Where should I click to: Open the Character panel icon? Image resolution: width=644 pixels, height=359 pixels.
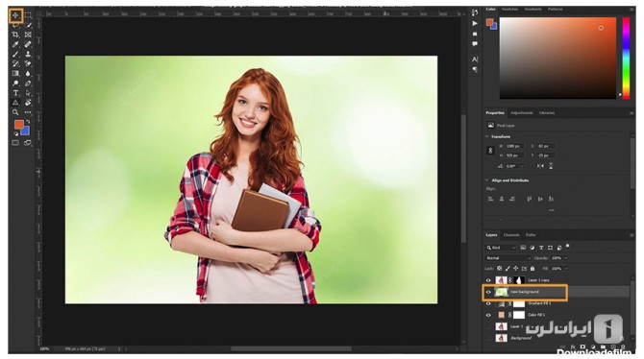475,60
